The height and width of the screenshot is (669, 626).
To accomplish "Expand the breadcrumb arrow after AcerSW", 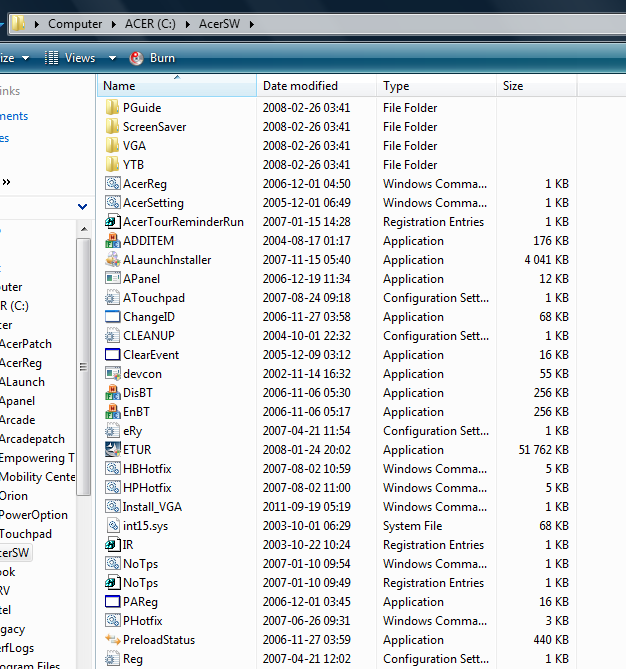I will click(x=252, y=24).
